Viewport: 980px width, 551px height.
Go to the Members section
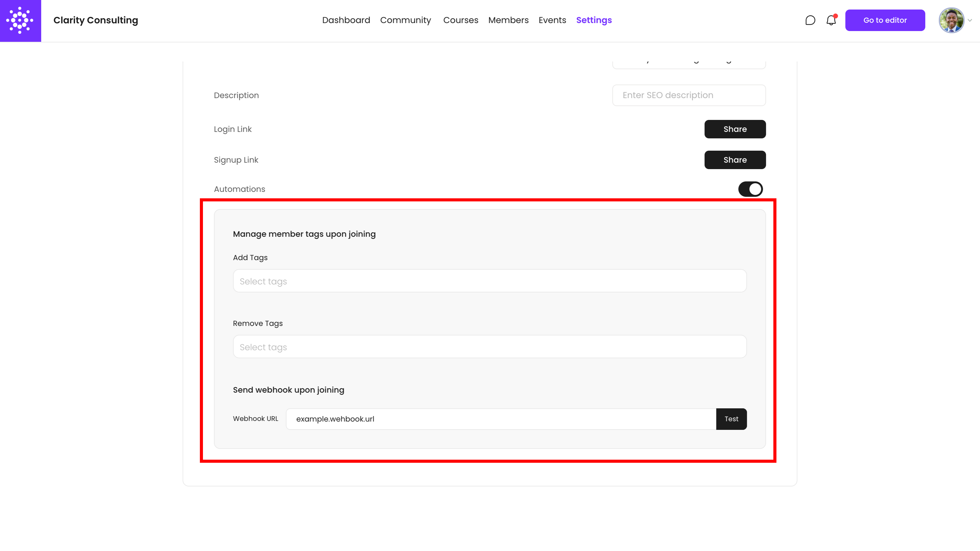tap(508, 20)
